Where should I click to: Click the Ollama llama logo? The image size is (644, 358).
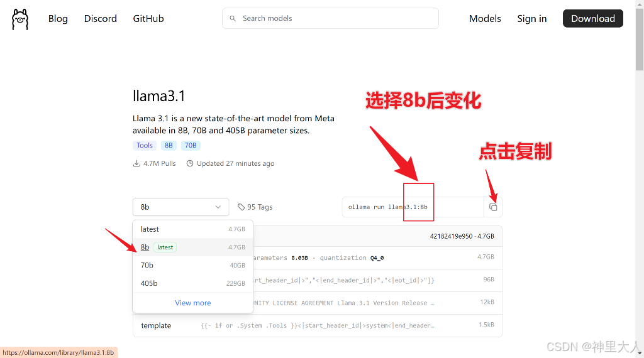(x=20, y=19)
